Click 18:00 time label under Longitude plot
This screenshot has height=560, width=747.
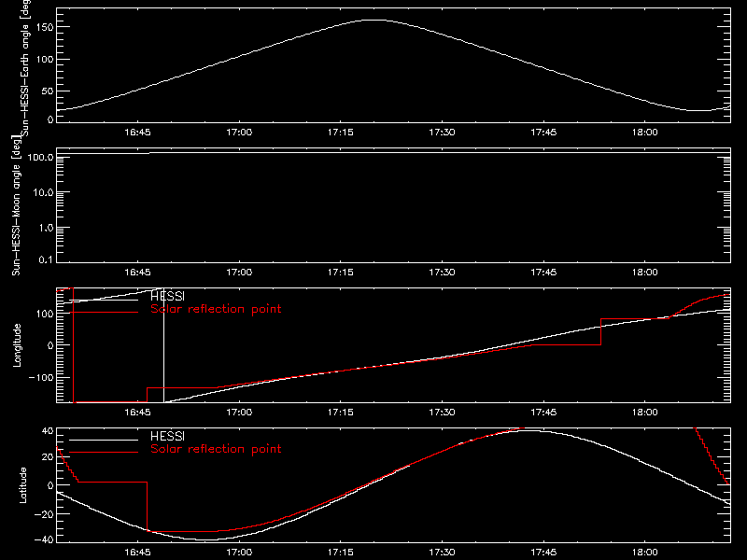(645, 412)
